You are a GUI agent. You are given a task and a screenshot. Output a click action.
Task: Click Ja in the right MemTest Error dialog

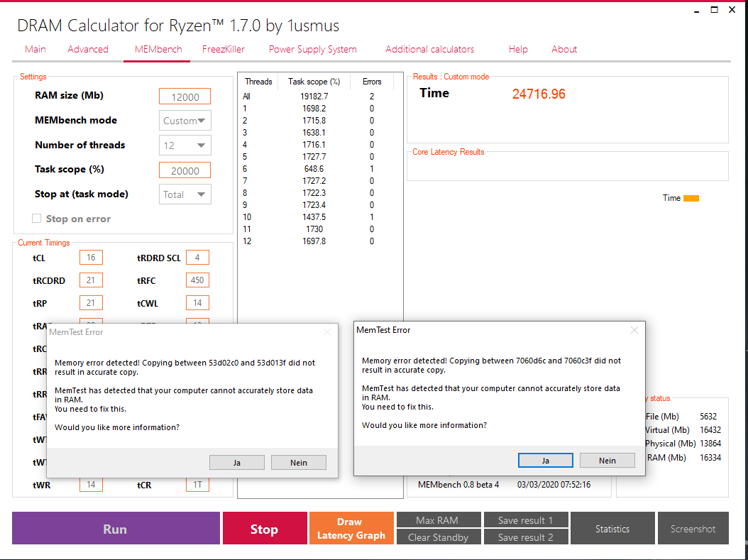(545, 461)
